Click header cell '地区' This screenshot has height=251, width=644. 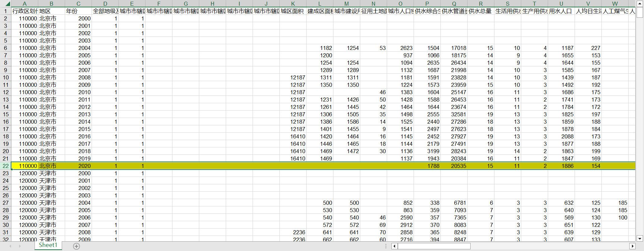(51, 11)
